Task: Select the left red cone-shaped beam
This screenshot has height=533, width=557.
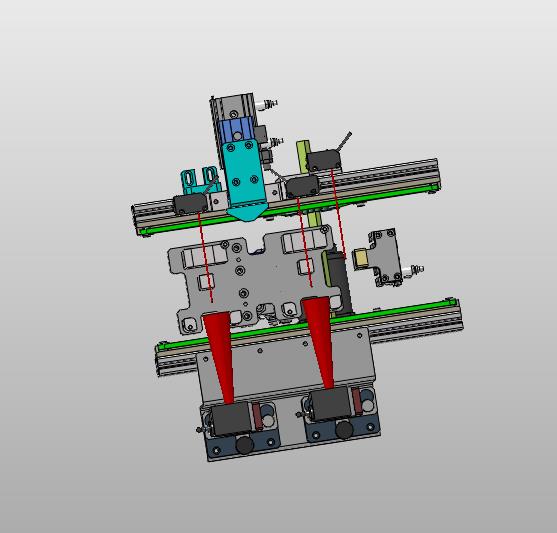Action: tap(220, 357)
